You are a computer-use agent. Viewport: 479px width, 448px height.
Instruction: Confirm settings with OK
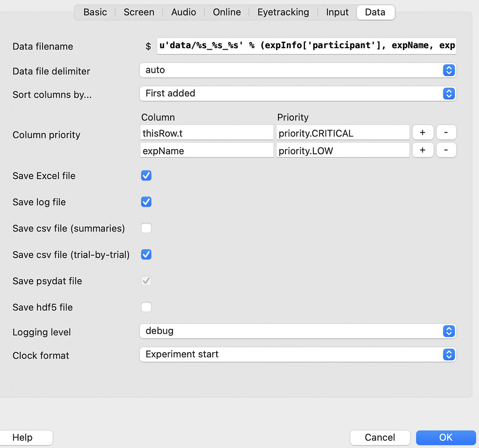pyautogui.click(x=445, y=437)
